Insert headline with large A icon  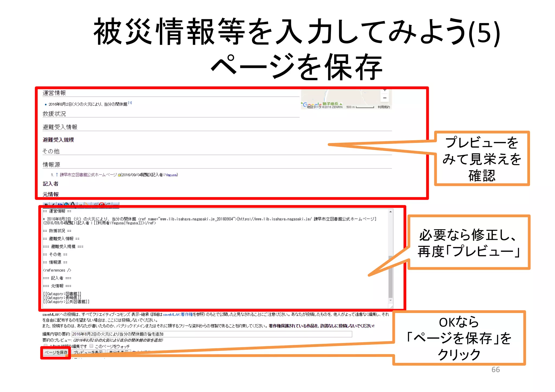coord(73,204)
